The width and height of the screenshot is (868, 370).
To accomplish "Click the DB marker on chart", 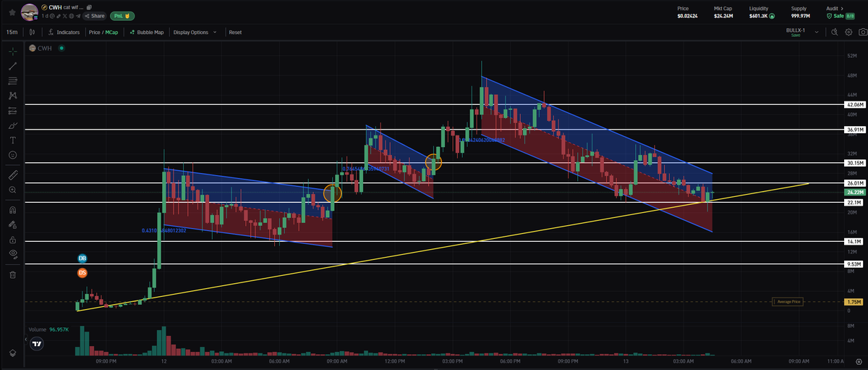I will 82,258.
